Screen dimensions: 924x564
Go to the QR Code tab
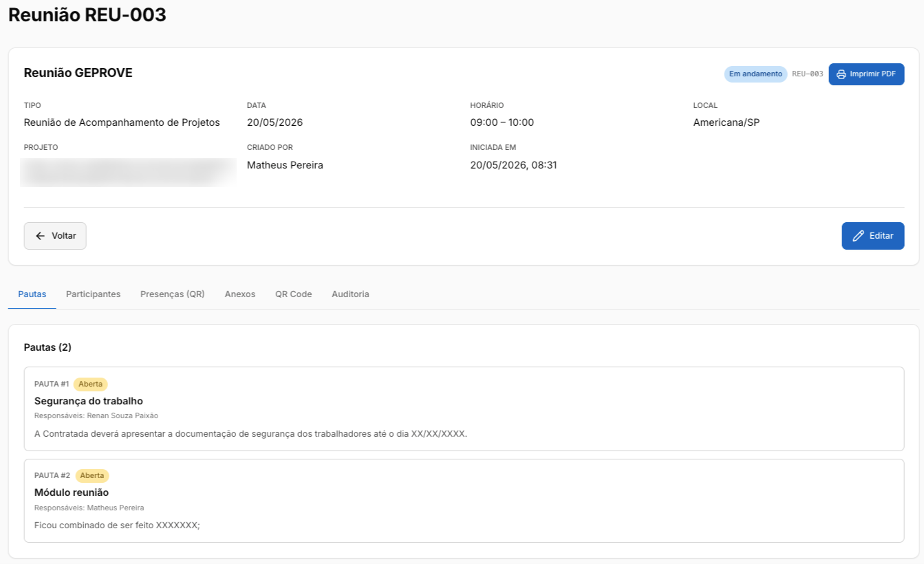point(294,294)
